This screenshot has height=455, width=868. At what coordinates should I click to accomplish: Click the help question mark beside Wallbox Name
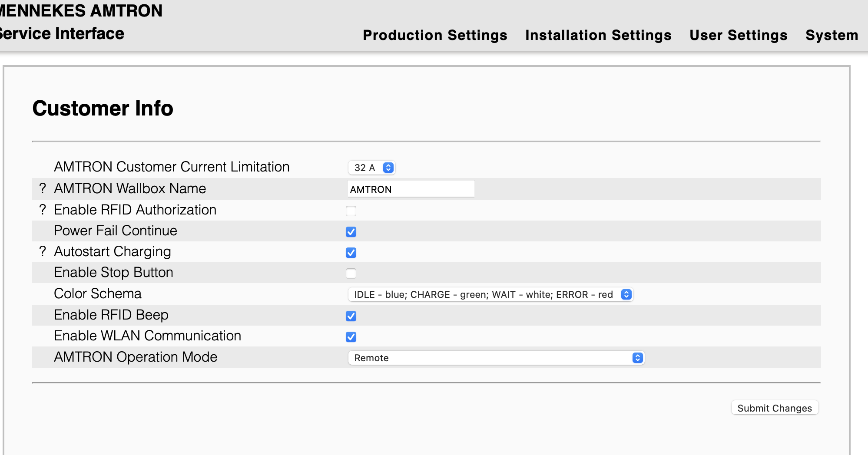pyautogui.click(x=42, y=188)
